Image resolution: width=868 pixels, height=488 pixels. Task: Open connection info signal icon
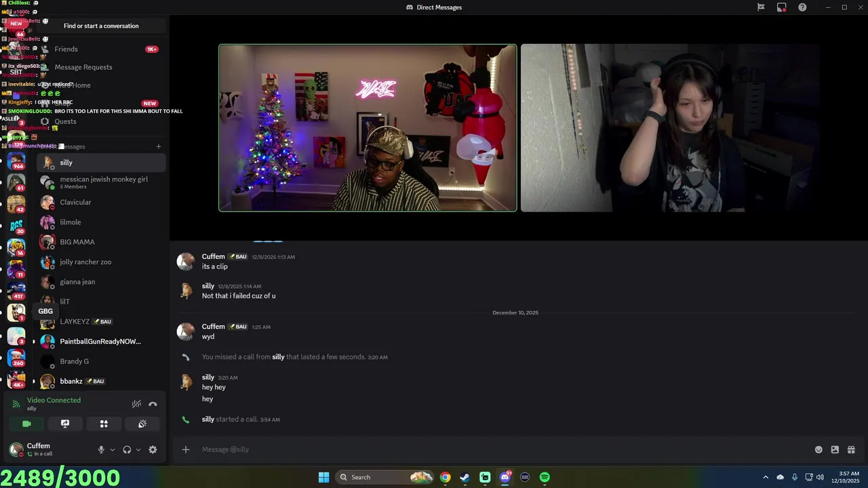click(16, 404)
